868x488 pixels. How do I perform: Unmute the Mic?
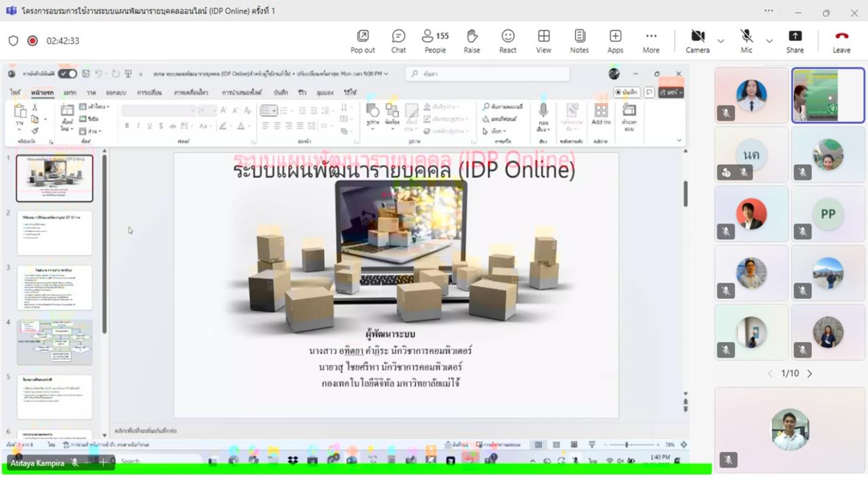pyautogui.click(x=746, y=41)
